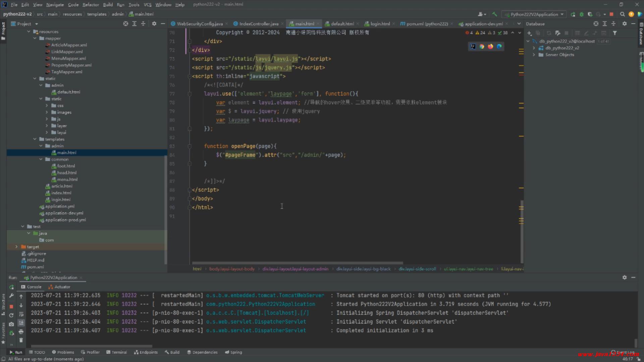Open Database panel settings gear

click(x=624, y=24)
